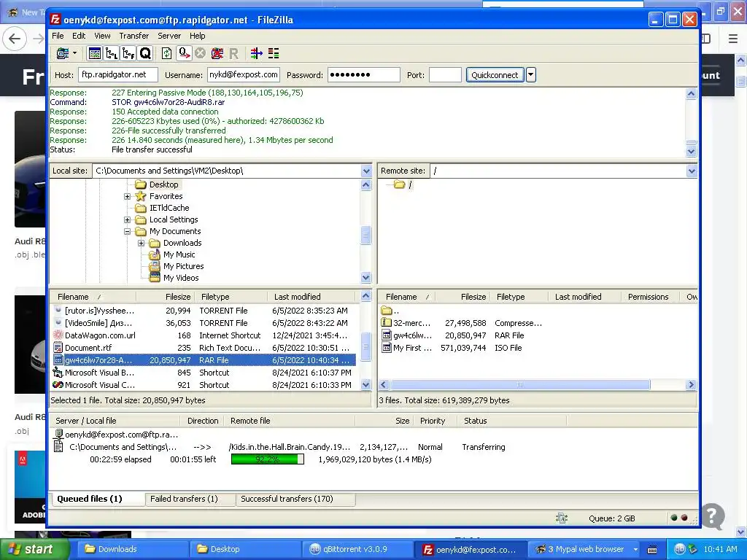
Task: Open Site Manager dropdown arrow
Action: click(x=75, y=53)
